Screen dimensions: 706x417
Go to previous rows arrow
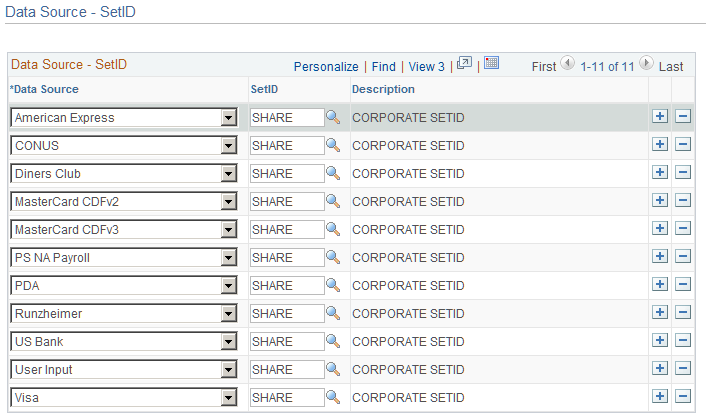[x=567, y=63]
